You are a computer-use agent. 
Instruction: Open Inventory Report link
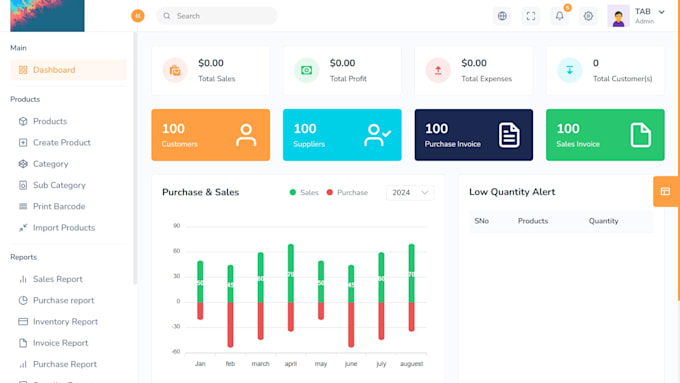point(65,322)
